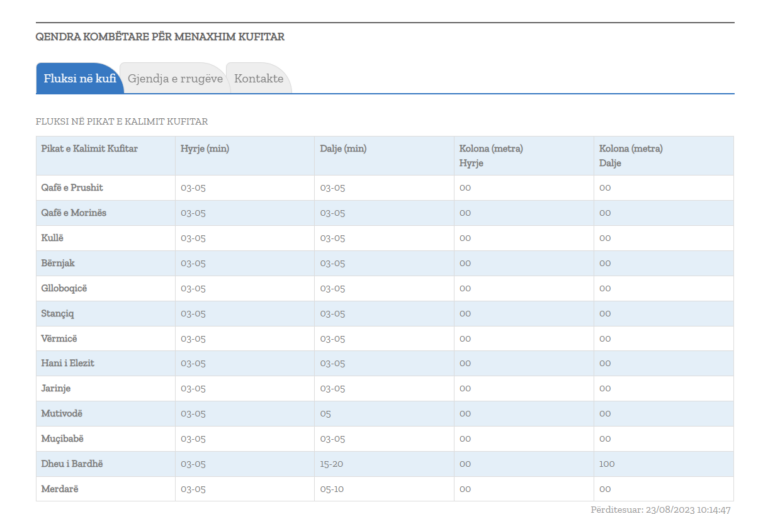This screenshot has height=514, width=768.
Task: Click the 00 entry column value for Jarinje
Action: [465, 389]
